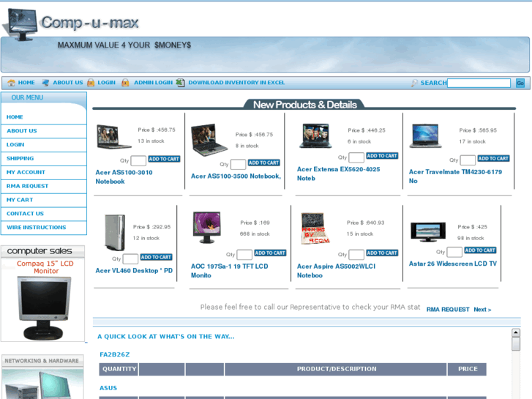Viewport: 532px width, 399px height.
Task: Click Qty field for AOC 197Sa-1 monitor
Action: (244, 254)
